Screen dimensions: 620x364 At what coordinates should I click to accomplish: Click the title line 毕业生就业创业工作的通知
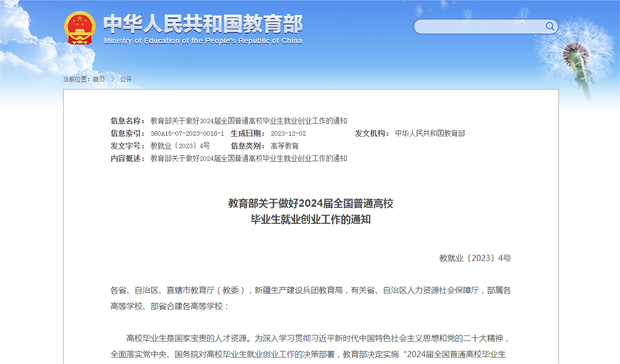pos(311,219)
